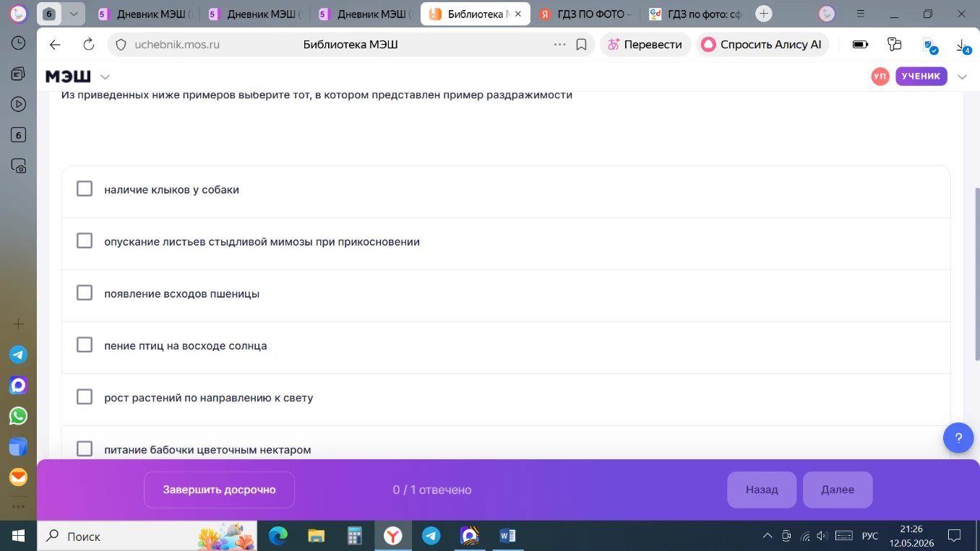Open the Windows Start menu
The image size is (980, 551).
(x=18, y=536)
